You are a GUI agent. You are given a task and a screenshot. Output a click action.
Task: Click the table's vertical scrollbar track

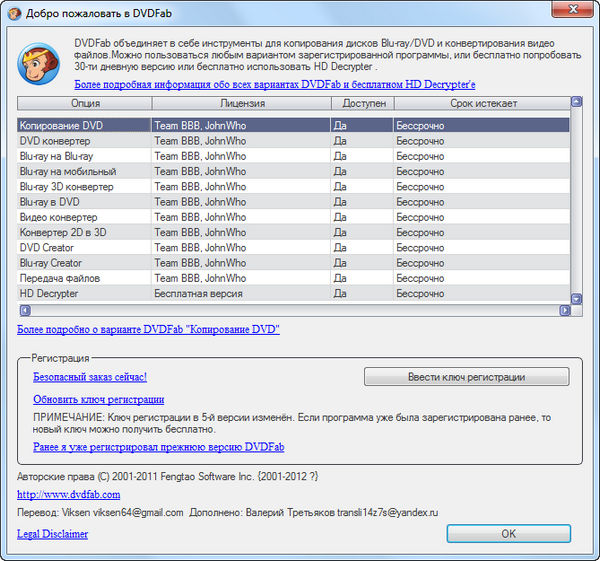click(576, 200)
